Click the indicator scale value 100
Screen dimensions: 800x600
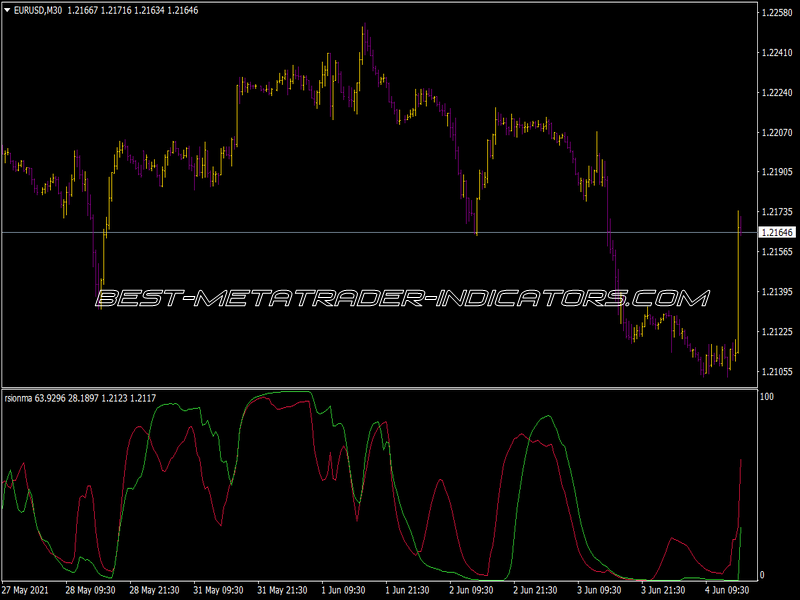pos(767,397)
